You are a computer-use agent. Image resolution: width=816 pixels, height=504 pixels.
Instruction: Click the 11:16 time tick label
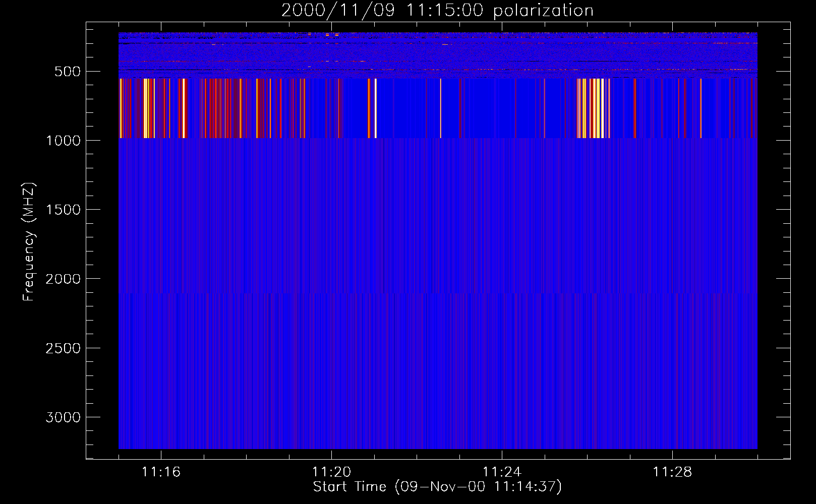click(161, 472)
